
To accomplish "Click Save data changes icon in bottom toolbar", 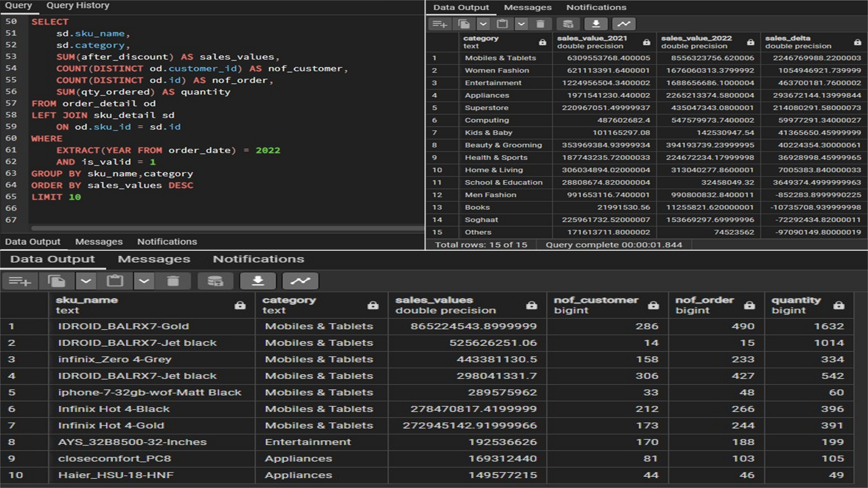I will pos(215,281).
